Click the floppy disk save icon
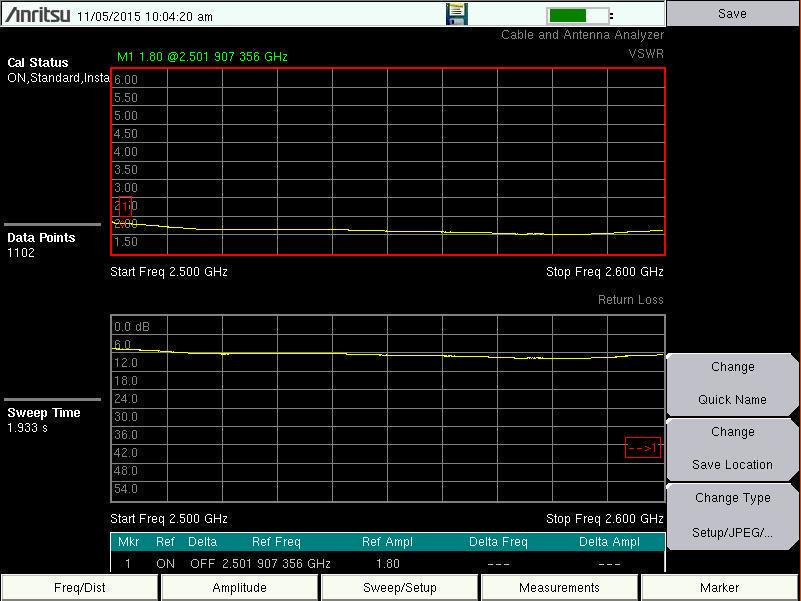Viewport: 801px width, 601px height. coord(456,14)
